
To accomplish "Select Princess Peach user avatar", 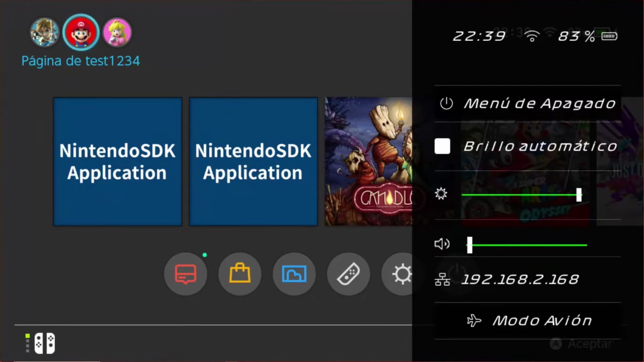I will point(117,33).
